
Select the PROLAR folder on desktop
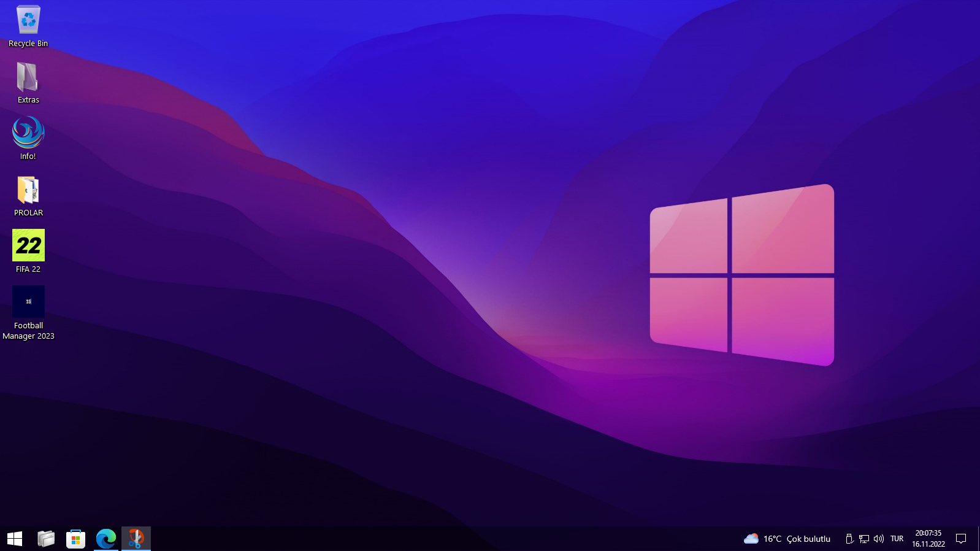pos(28,196)
